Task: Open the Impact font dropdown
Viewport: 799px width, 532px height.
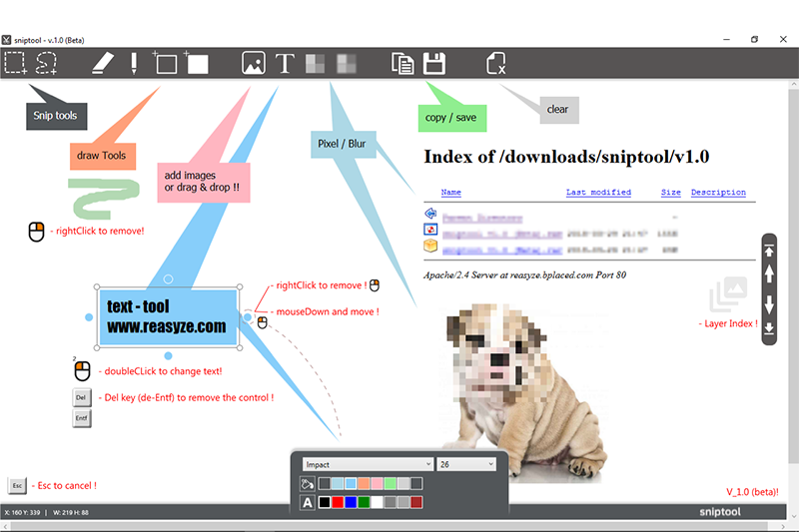Action: point(368,464)
